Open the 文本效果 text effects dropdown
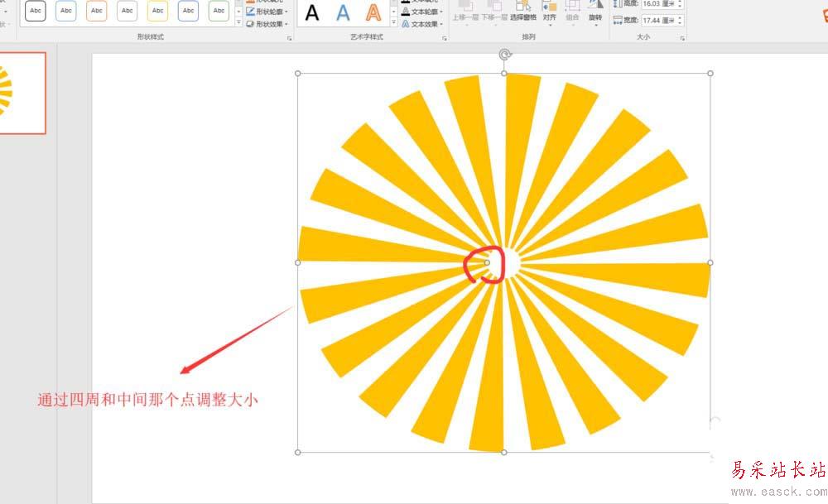 (x=422, y=24)
